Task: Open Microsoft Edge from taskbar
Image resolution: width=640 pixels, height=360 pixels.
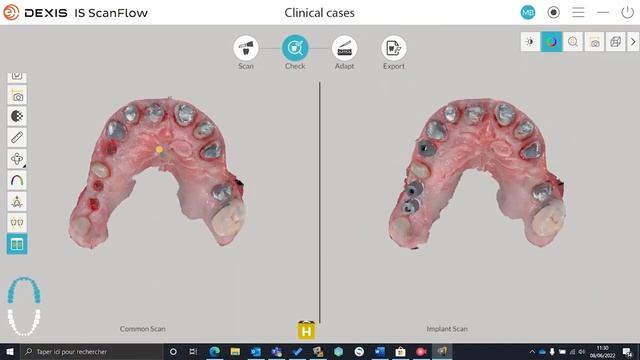Action: point(215,351)
